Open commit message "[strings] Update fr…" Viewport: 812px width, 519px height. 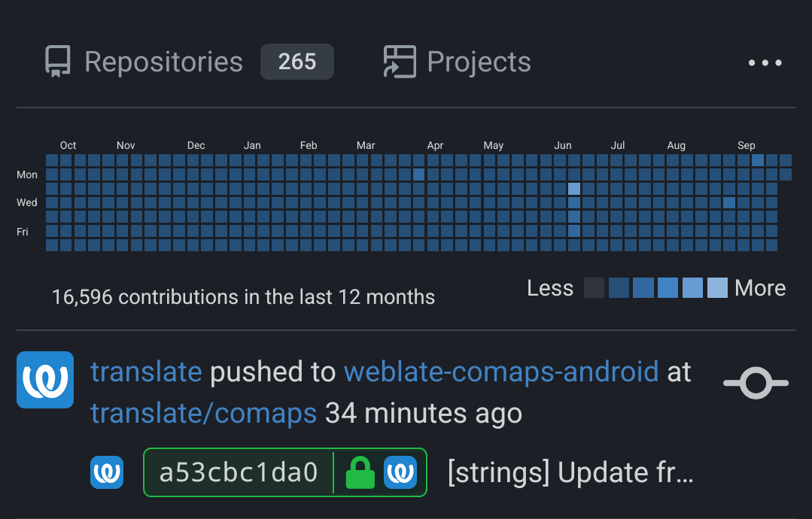pyautogui.click(x=570, y=472)
